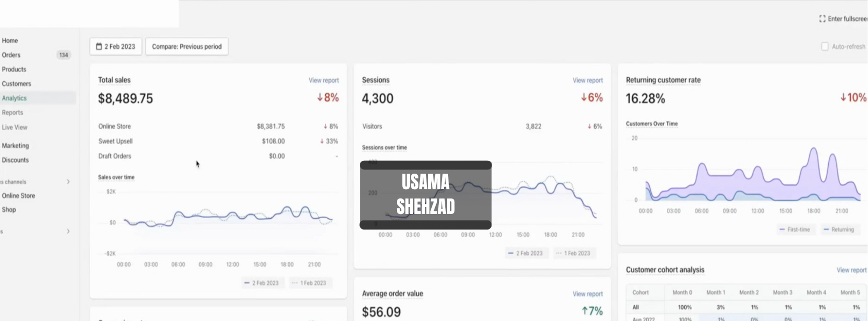Open the Compare: Previous period dropdown
Image resolution: width=868 pixels, height=321 pixels.
click(187, 47)
